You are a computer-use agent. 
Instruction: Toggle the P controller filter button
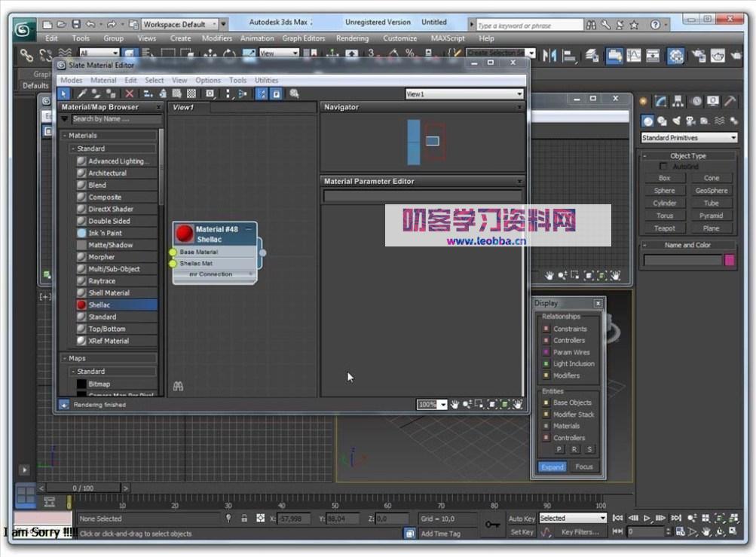coord(559,449)
